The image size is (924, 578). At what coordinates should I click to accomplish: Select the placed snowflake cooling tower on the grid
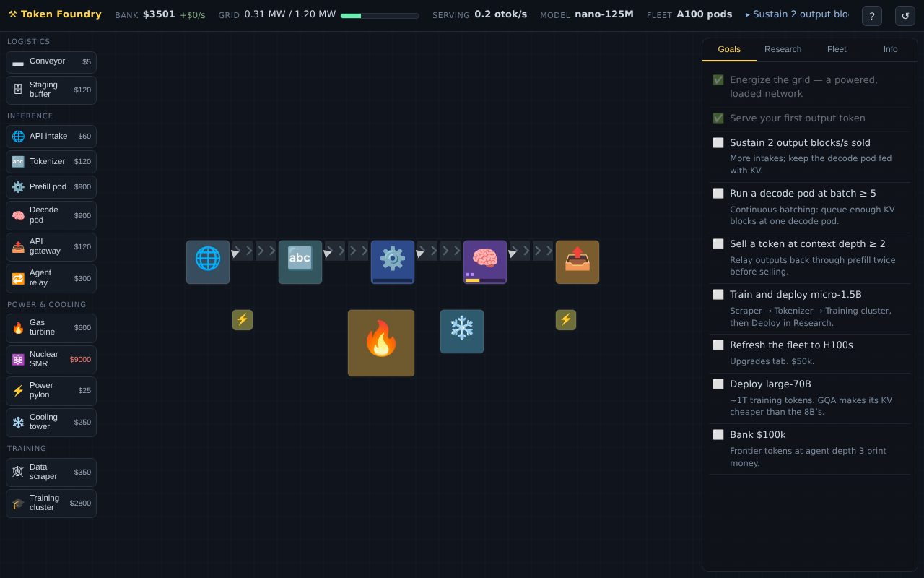(x=462, y=332)
